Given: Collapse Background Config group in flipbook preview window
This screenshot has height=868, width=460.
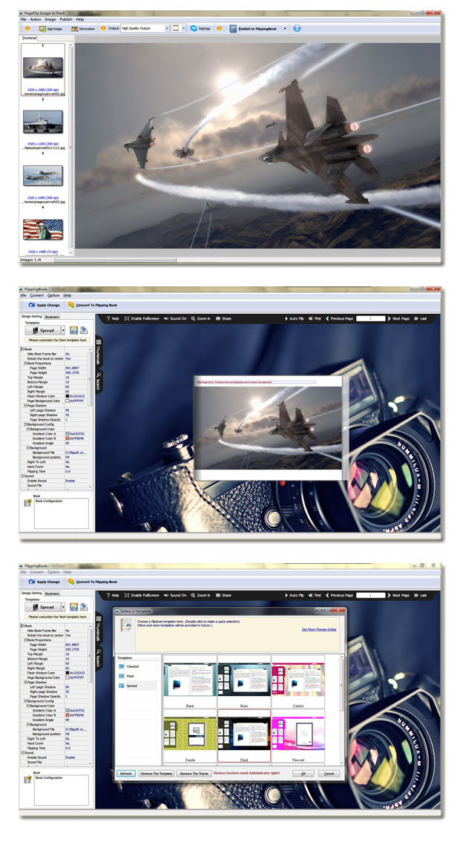Looking at the screenshot, I should click(26, 424).
